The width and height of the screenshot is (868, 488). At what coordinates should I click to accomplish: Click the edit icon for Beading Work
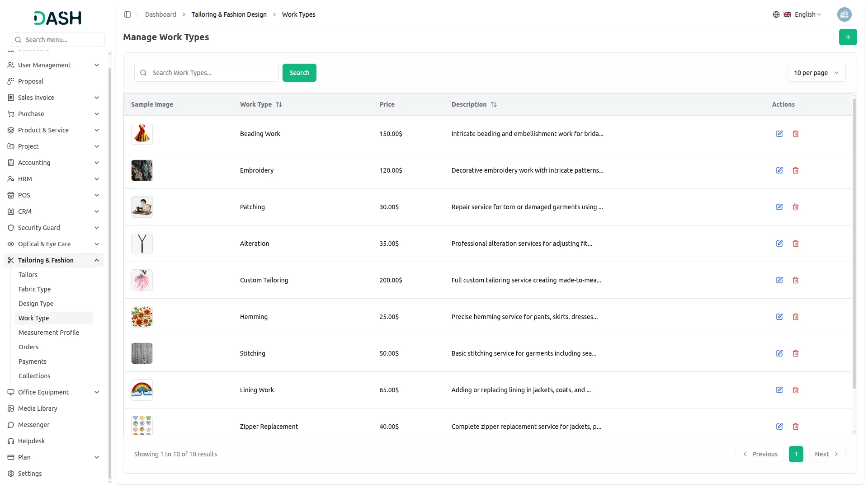click(779, 134)
